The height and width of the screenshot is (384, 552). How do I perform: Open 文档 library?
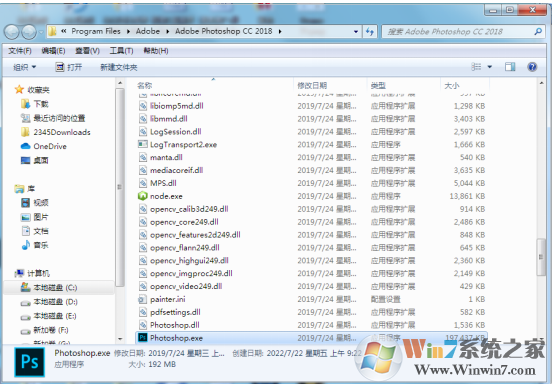point(34,231)
